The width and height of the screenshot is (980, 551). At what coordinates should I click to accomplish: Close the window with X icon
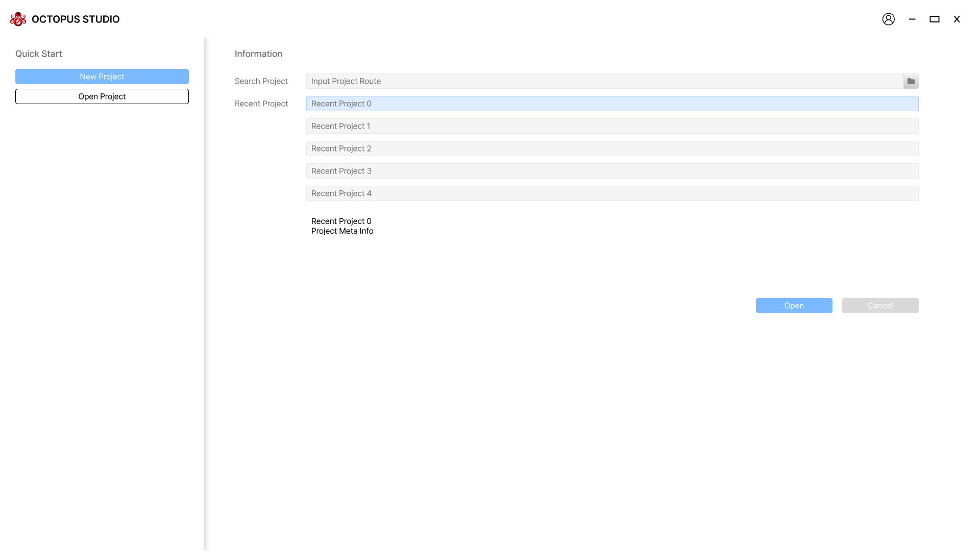tap(957, 19)
